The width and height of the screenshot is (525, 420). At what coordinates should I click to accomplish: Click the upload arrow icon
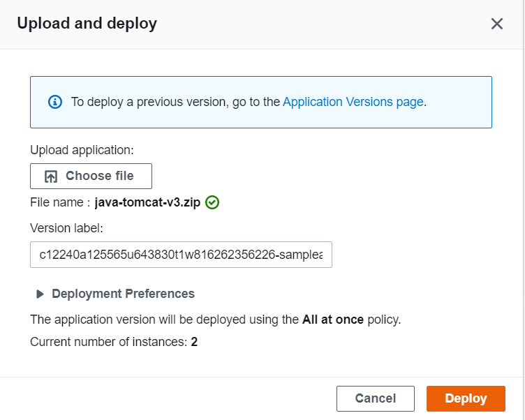[x=51, y=177]
